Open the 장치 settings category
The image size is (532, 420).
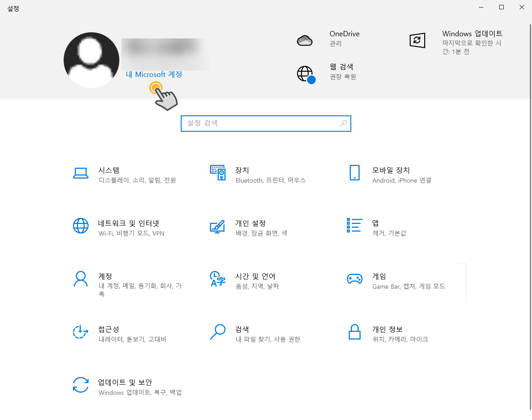pos(242,170)
